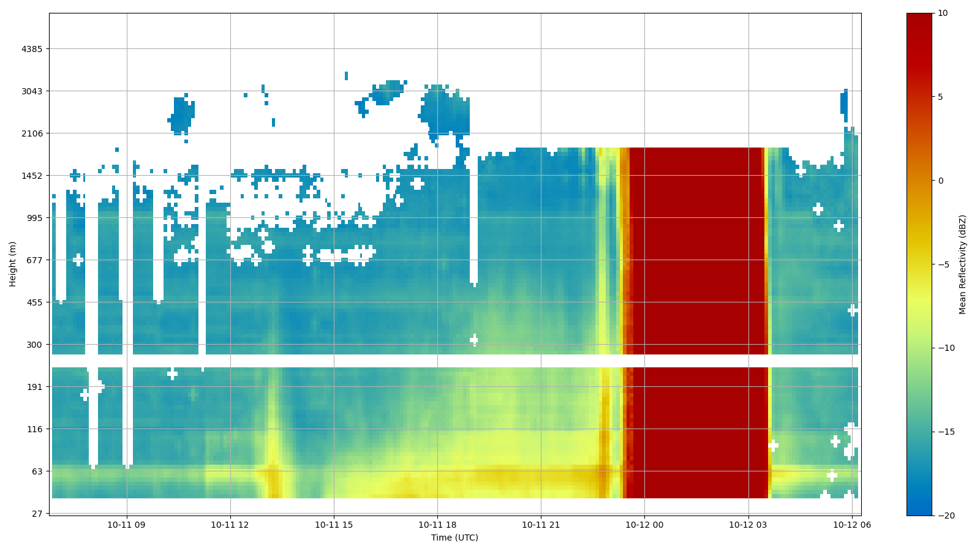Click the "10-12 03" time tick label

click(748, 525)
